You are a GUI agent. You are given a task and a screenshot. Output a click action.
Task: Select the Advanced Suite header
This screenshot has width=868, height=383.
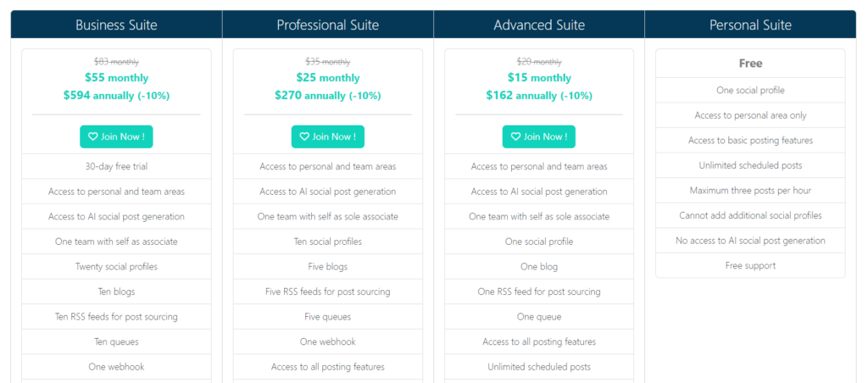539,25
